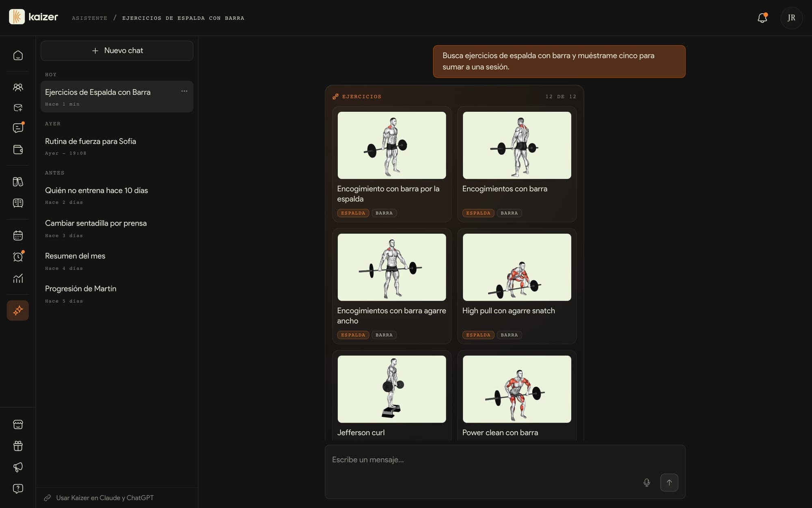Image resolution: width=812 pixels, height=508 pixels.
Task: Open Encogimientos con barra exercise image
Action: (517, 145)
